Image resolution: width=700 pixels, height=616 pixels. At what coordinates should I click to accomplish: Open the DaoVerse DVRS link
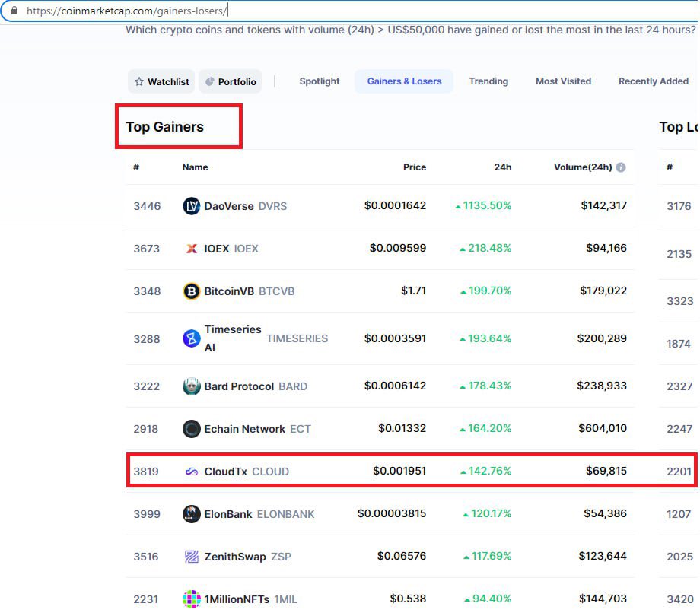point(245,206)
